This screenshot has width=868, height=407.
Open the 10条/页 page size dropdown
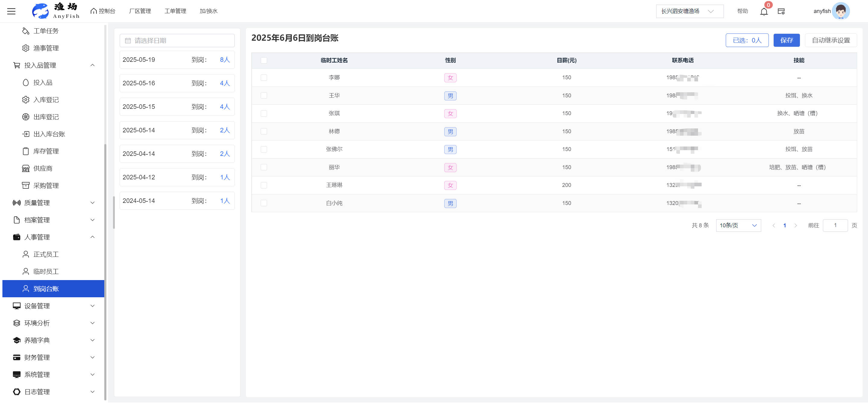(x=738, y=226)
